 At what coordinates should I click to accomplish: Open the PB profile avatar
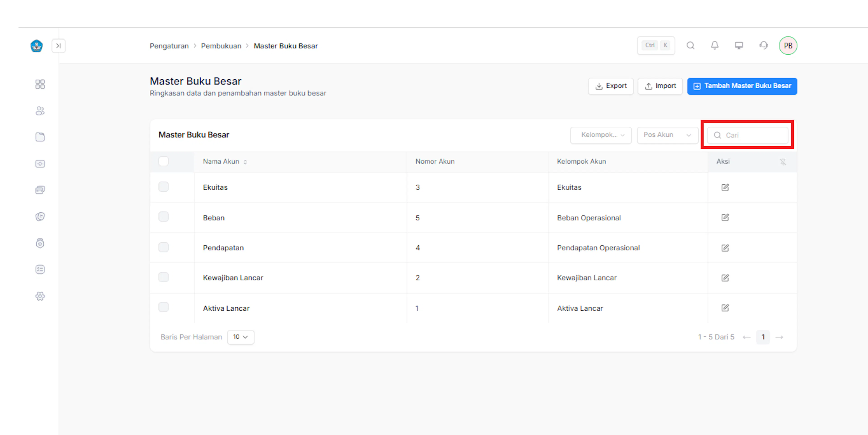788,45
